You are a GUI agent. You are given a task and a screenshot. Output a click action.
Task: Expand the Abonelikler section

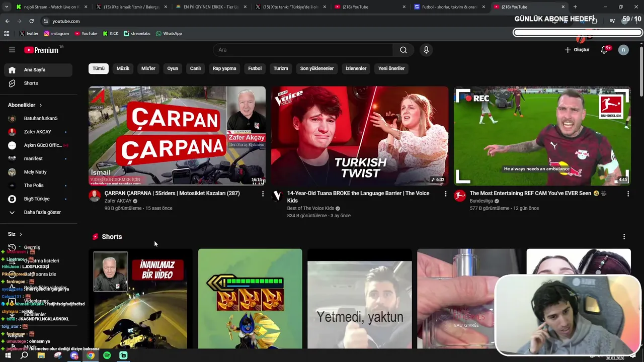click(25, 105)
